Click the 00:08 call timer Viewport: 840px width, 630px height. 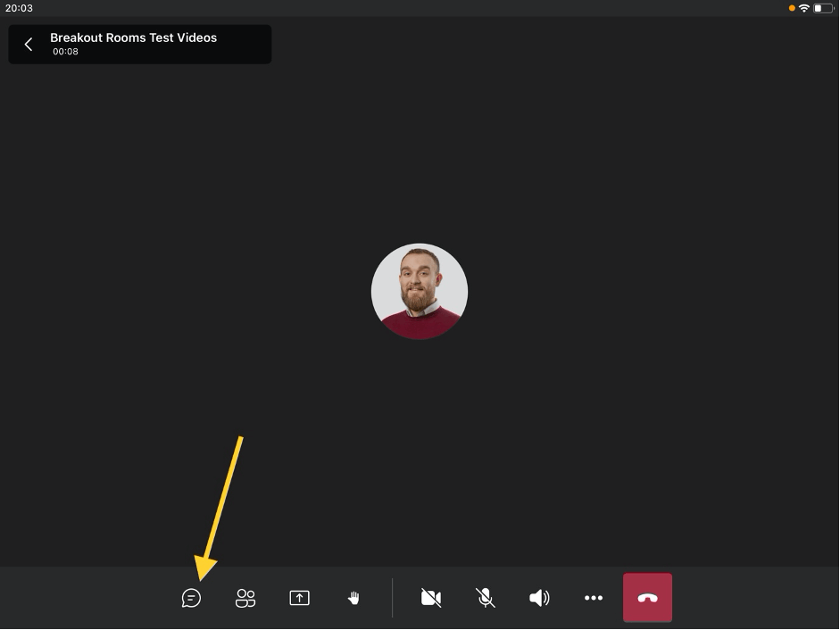point(65,52)
